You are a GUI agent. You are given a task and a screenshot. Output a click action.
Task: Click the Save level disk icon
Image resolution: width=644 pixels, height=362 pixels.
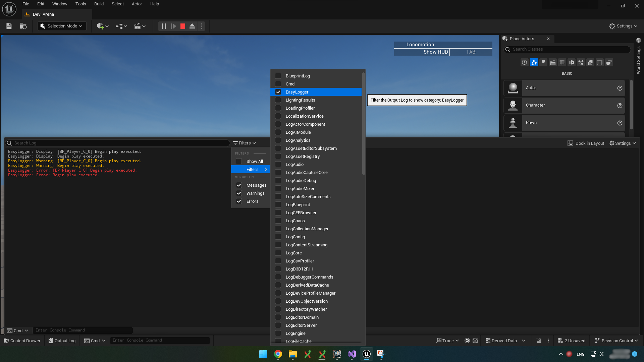point(9,26)
